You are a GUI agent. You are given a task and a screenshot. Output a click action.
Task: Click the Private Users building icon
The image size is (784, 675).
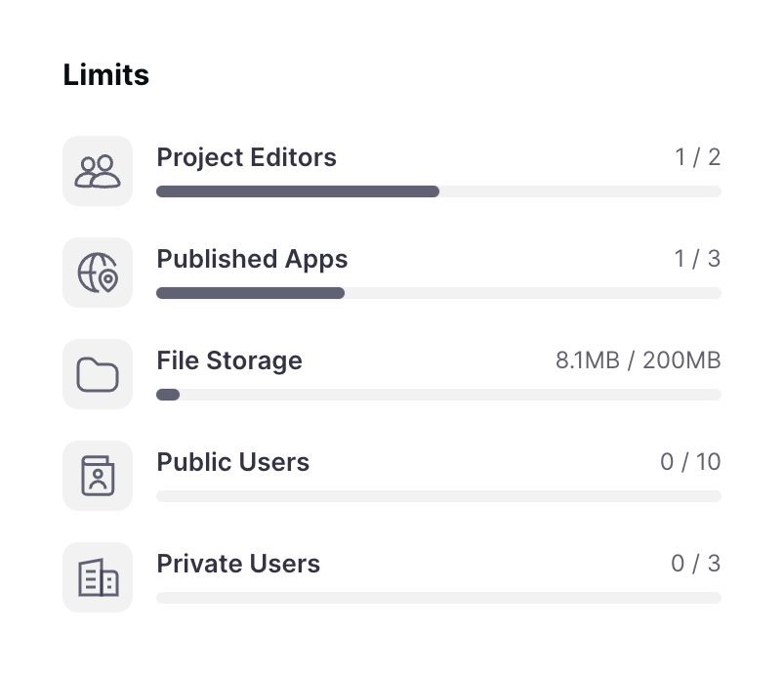(x=98, y=577)
